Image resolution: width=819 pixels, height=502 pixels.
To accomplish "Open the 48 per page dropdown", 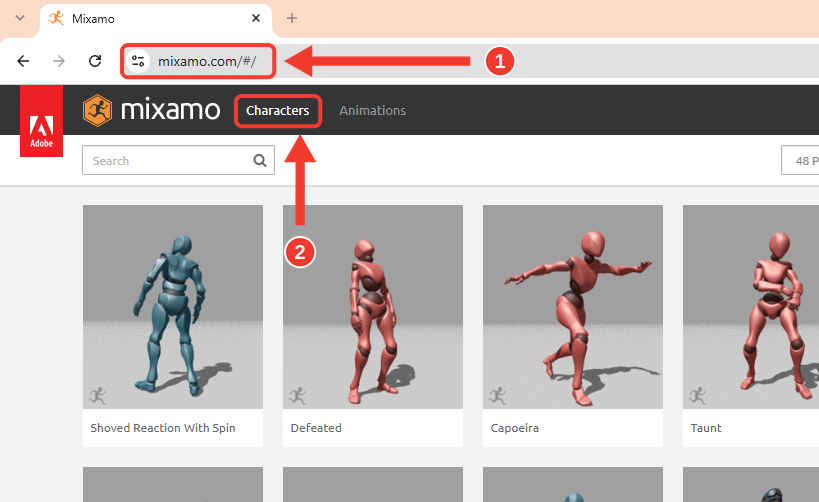I will [800, 160].
